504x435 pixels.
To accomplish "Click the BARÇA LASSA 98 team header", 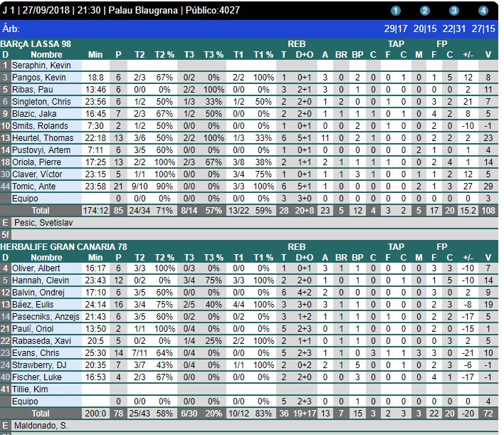I will (36, 44).
